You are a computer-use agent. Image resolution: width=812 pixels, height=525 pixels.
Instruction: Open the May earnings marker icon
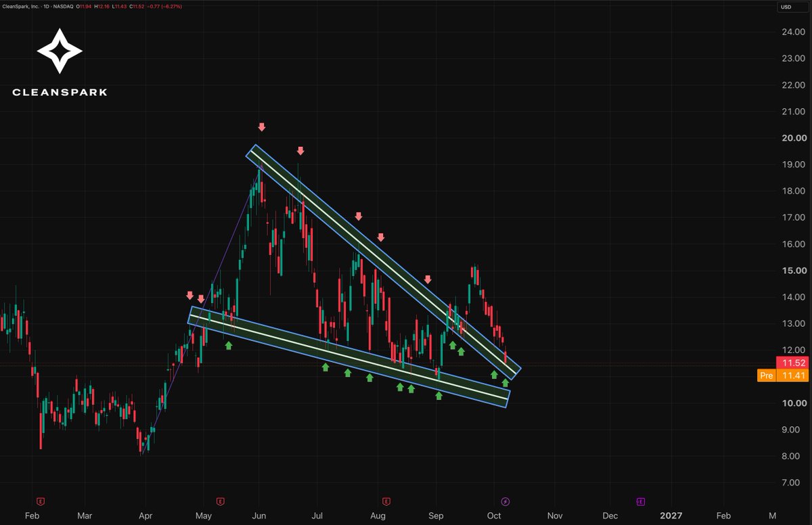220,501
